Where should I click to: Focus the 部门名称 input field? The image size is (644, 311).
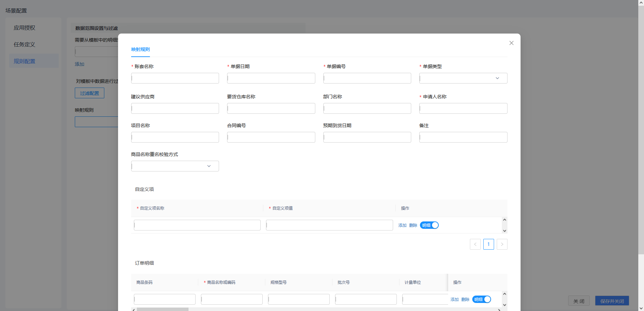(367, 108)
